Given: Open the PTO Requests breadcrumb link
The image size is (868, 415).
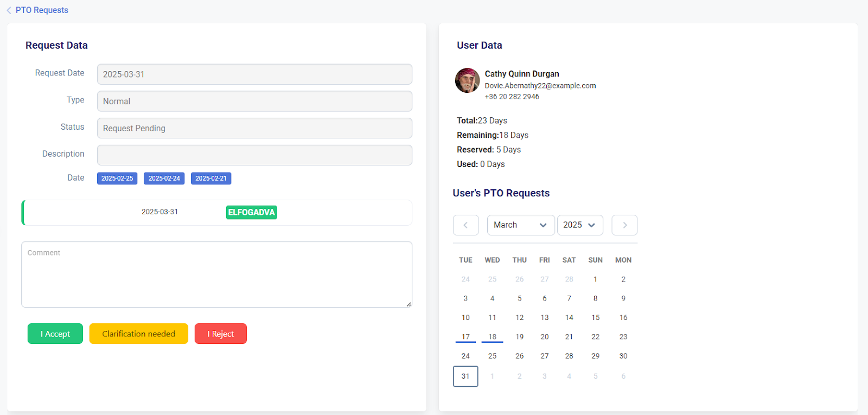Looking at the screenshot, I should (x=42, y=10).
